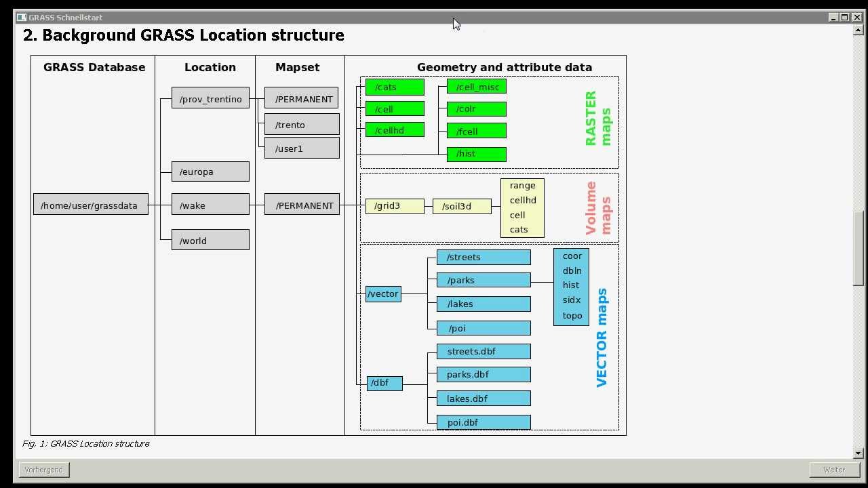The width and height of the screenshot is (868, 488).
Task: Click the 'sidx' entry in blue box
Action: 571,300
